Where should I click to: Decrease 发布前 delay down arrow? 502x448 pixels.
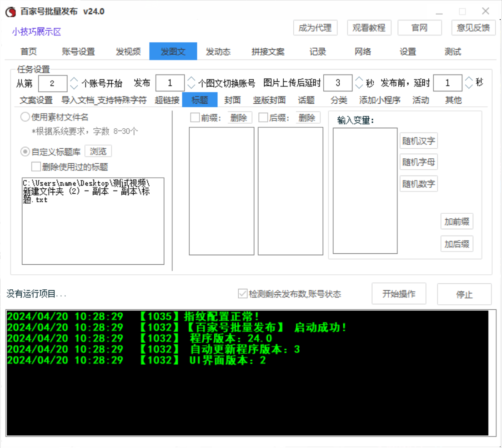469,87
